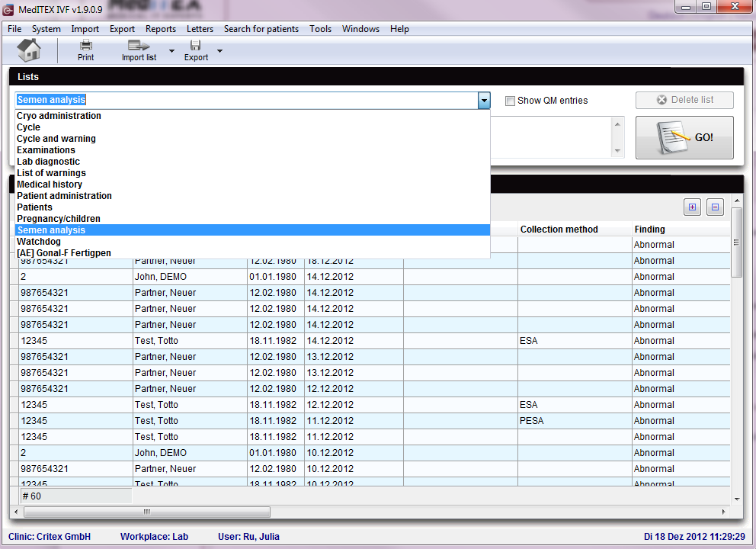Choose Pregnancy/children from dropdown

[x=253, y=219]
